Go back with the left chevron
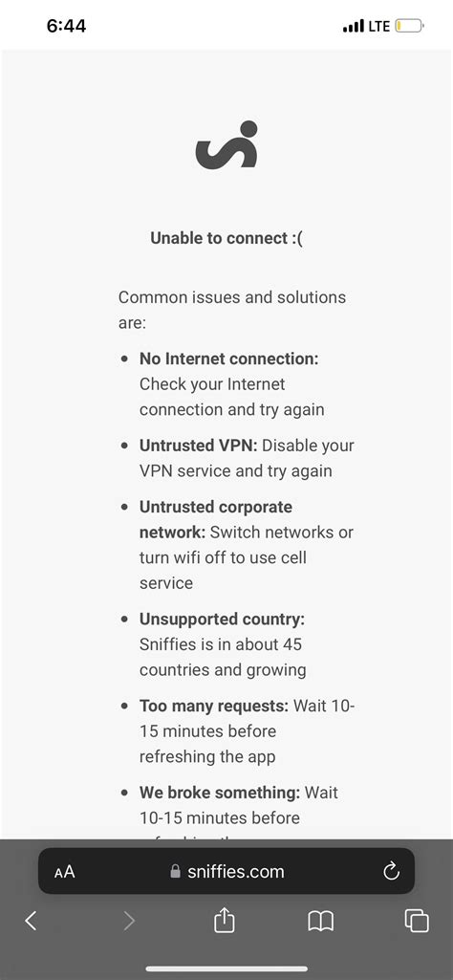The image size is (453, 980). pos(31,921)
